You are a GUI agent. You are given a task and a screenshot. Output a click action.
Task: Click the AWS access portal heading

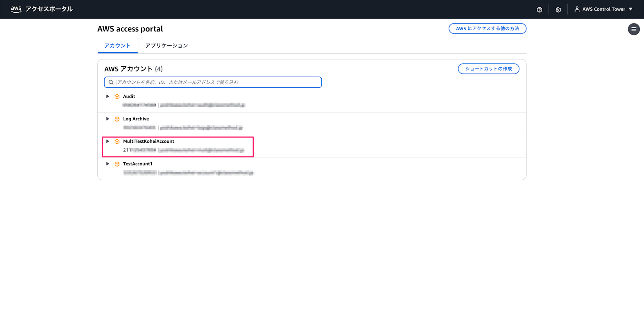[x=130, y=29]
